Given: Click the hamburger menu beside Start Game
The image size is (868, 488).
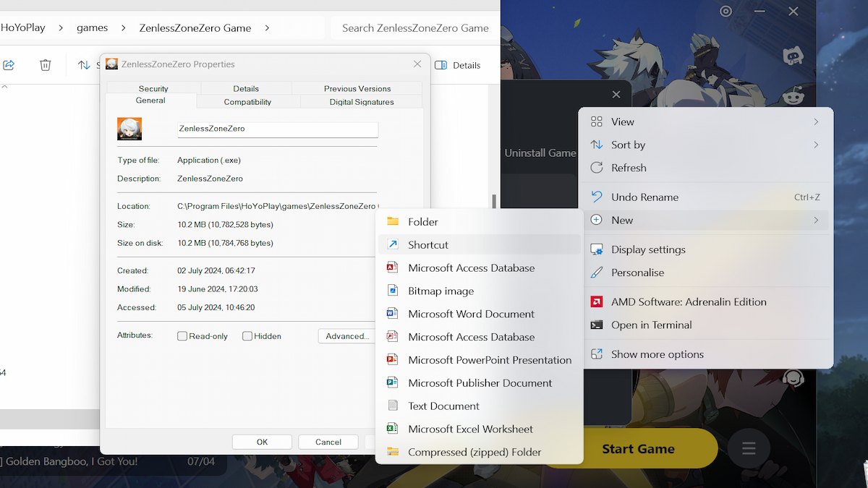Looking at the screenshot, I should click(749, 448).
